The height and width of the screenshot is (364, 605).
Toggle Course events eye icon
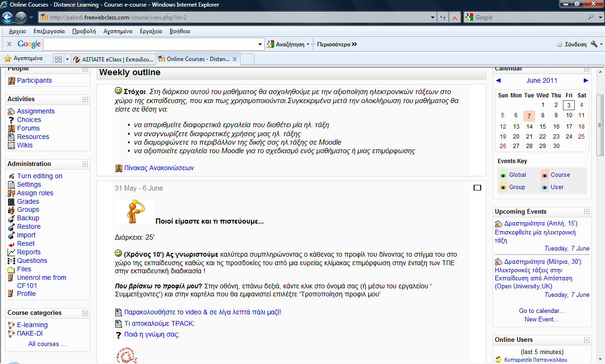(545, 175)
